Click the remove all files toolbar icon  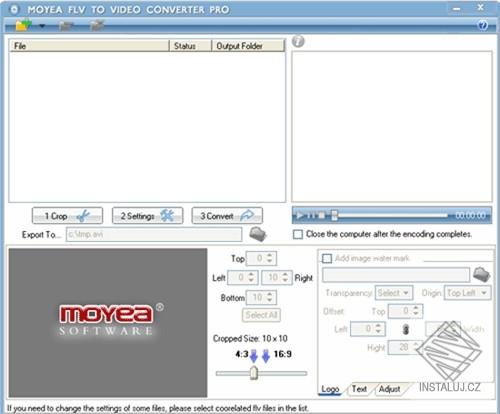tap(97, 25)
